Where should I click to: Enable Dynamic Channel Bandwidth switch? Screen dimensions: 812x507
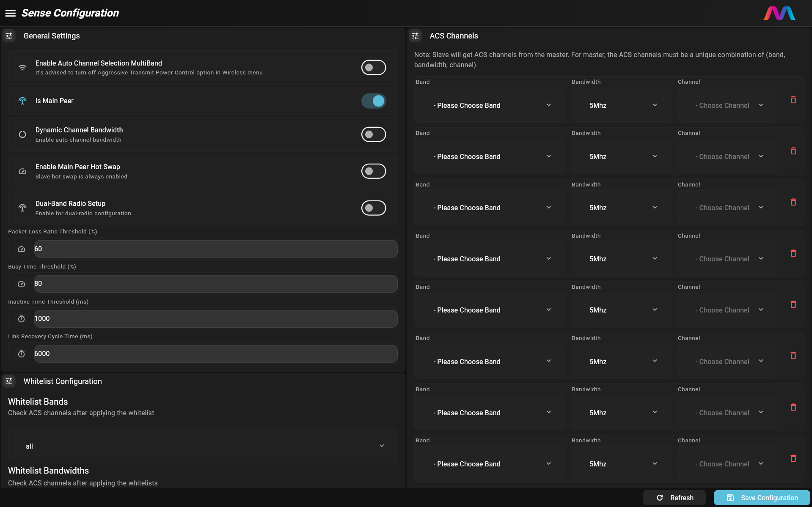pyautogui.click(x=374, y=134)
